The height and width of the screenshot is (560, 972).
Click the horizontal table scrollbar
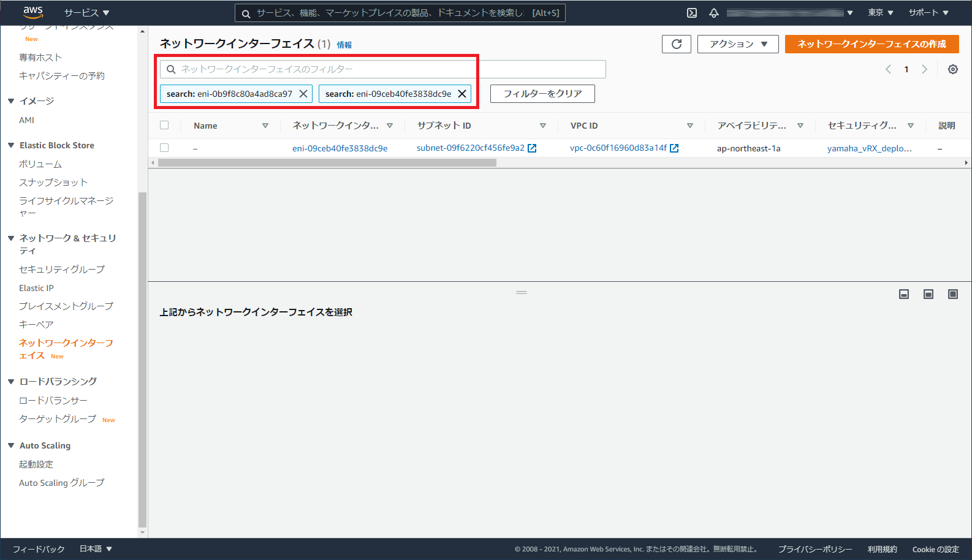(327, 163)
